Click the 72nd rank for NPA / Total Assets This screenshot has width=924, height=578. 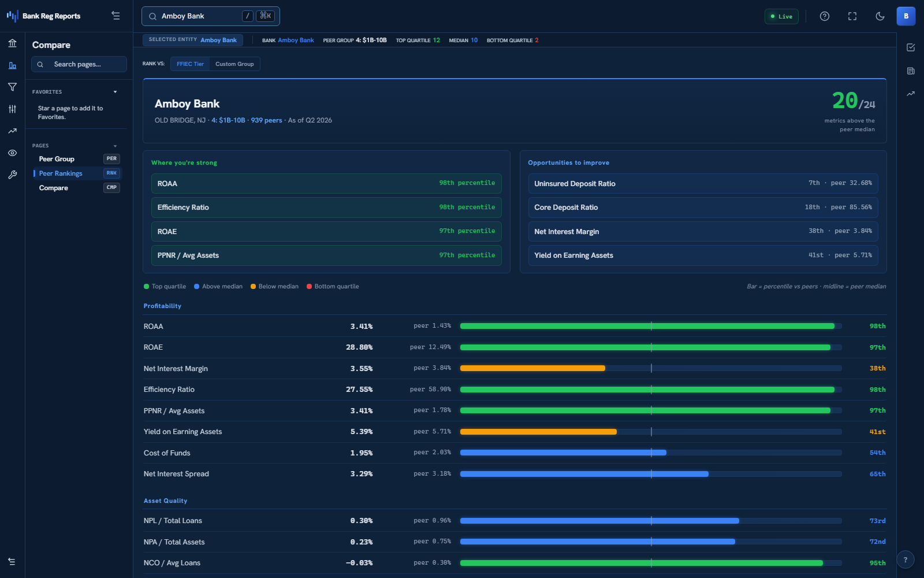point(877,542)
